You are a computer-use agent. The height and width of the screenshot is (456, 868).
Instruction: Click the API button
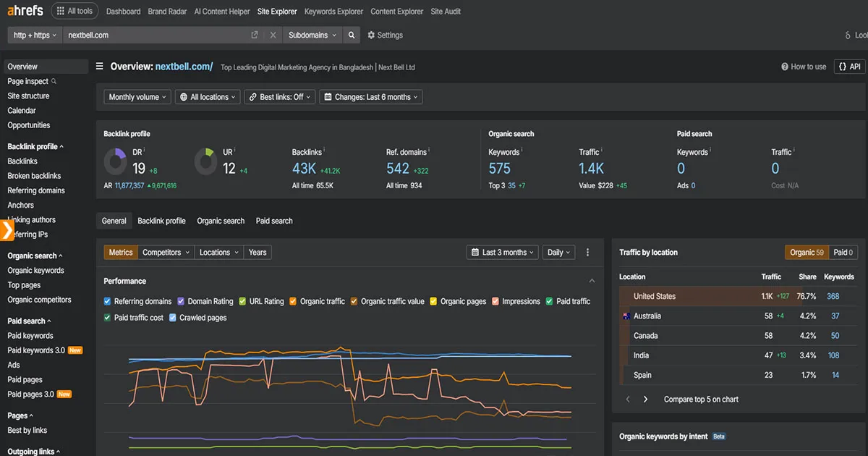click(x=850, y=67)
